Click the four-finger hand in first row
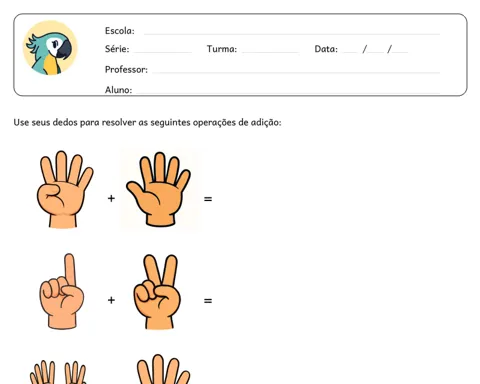The height and width of the screenshot is (384, 480). coord(64,189)
